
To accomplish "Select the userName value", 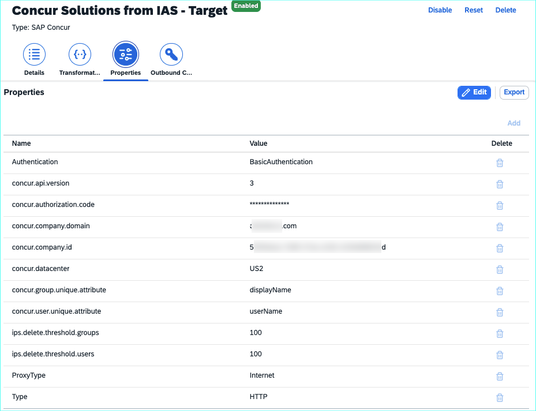I will point(266,311).
